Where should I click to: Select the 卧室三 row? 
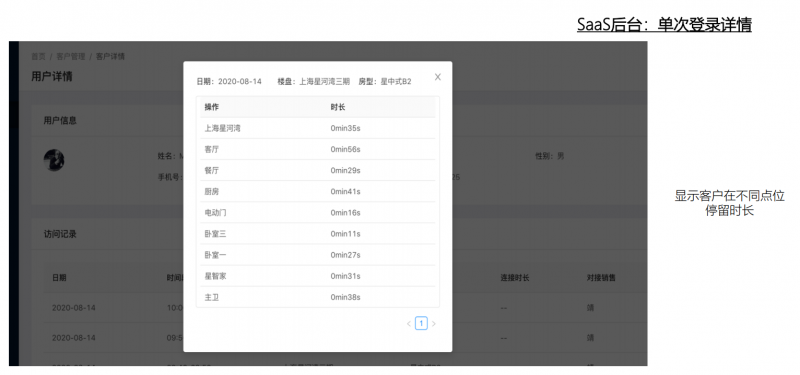click(317, 234)
